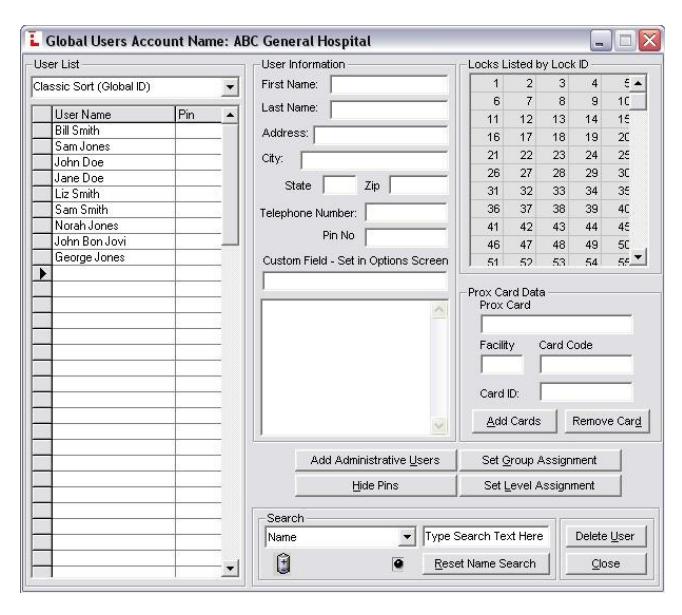This screenshot has height=615, width=682.
Task: Select lock ID 34 in the grid
Action: (585, 191)
